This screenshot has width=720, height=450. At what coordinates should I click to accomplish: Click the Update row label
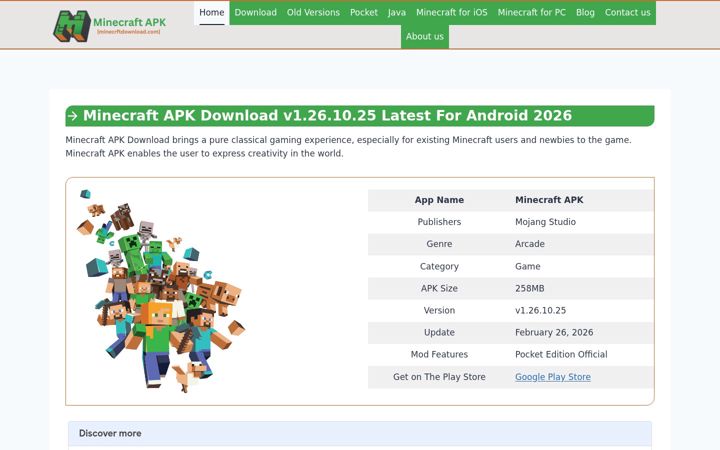point(439,332)
